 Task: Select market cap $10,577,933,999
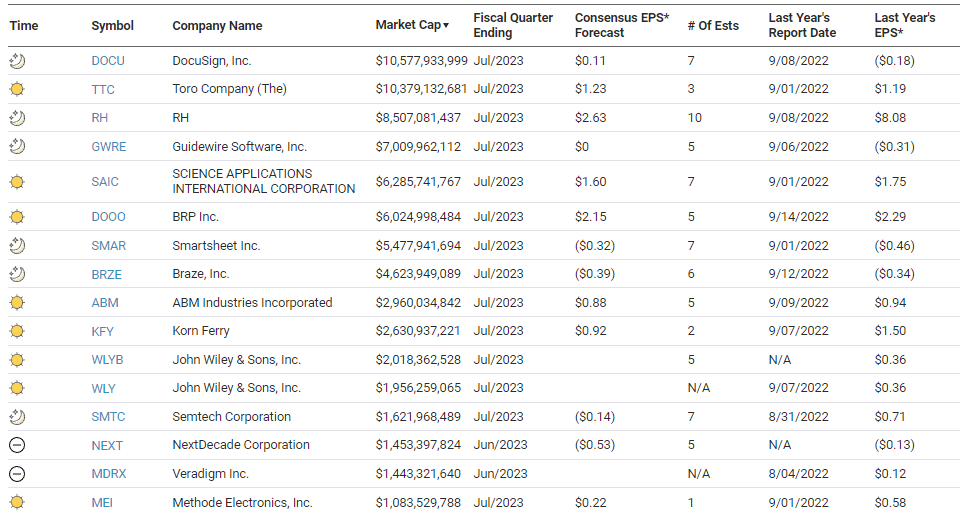(421, 61)
